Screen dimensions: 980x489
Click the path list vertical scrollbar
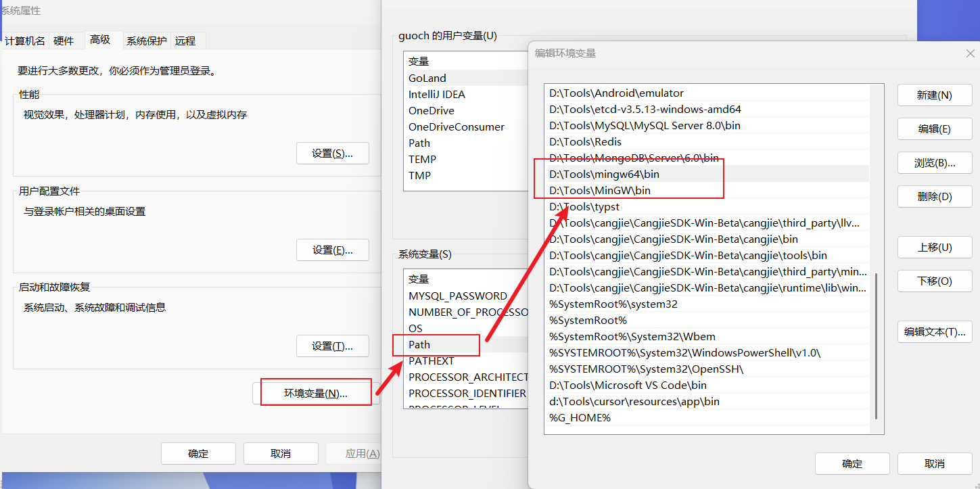point(876,345)
